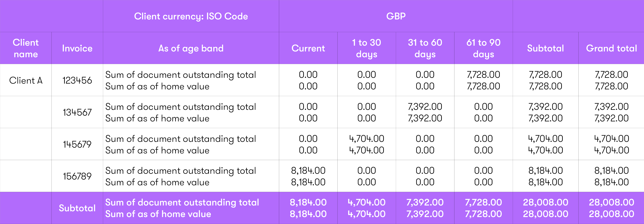Screen dimensions: 644x224
Task: Click the GBP currency header cell
Action: coord(396,16)
